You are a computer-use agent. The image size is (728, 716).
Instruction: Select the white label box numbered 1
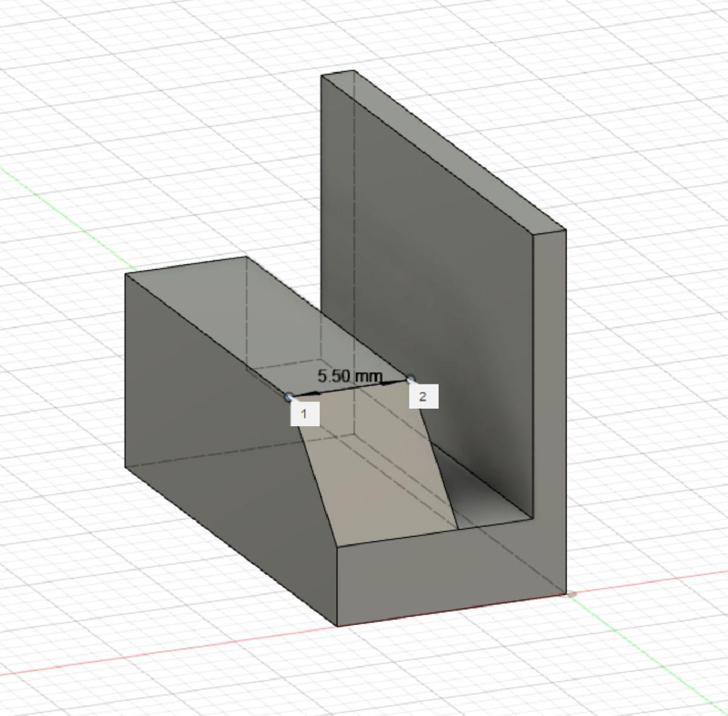(305, 414)
